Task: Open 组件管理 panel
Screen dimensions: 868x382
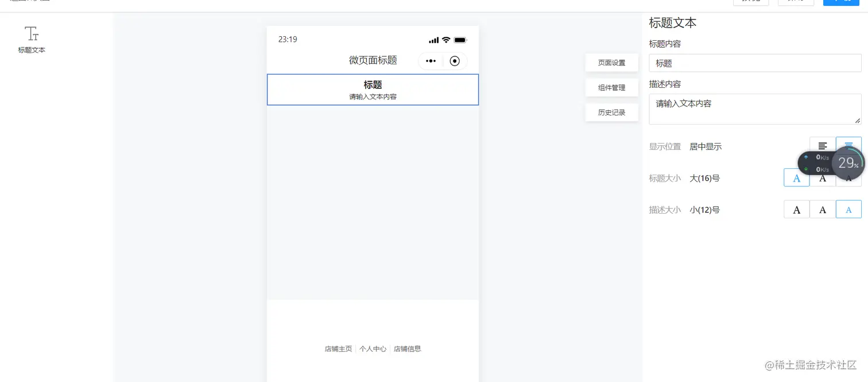Action: point(611,87)
